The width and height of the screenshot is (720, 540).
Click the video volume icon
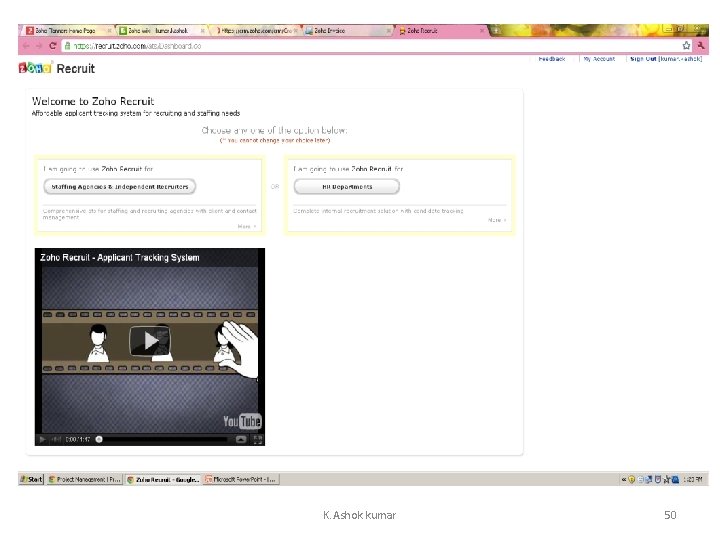click(56, 439)
